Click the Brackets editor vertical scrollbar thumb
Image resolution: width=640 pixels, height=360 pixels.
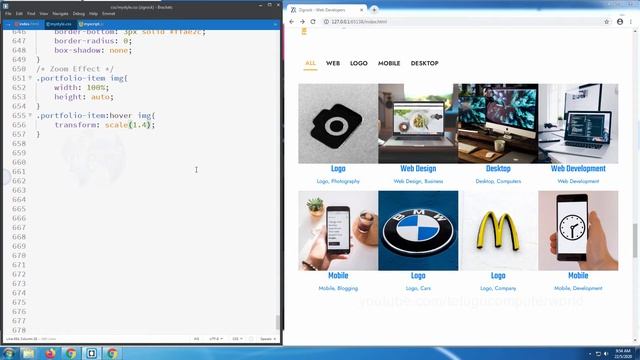pos(278,322)
